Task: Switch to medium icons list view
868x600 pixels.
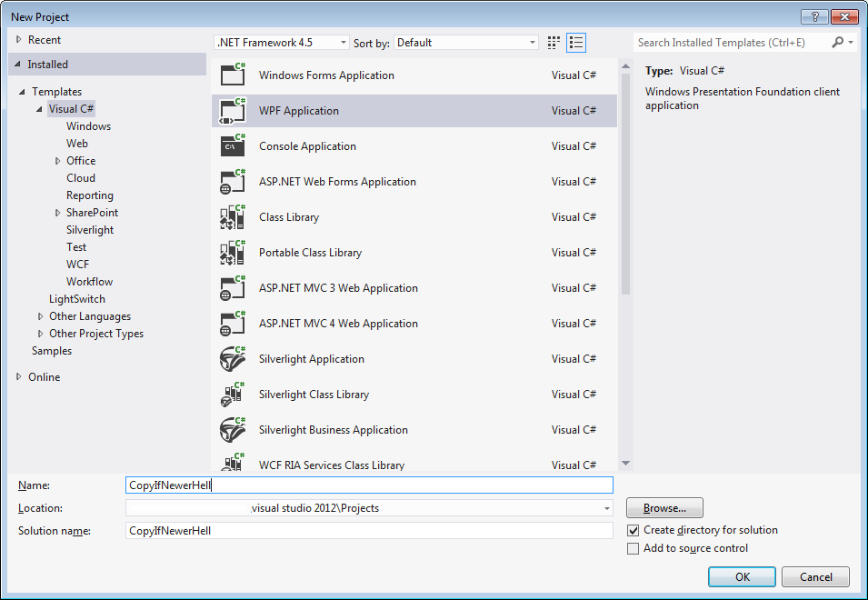Action: [x=576, y=43]
